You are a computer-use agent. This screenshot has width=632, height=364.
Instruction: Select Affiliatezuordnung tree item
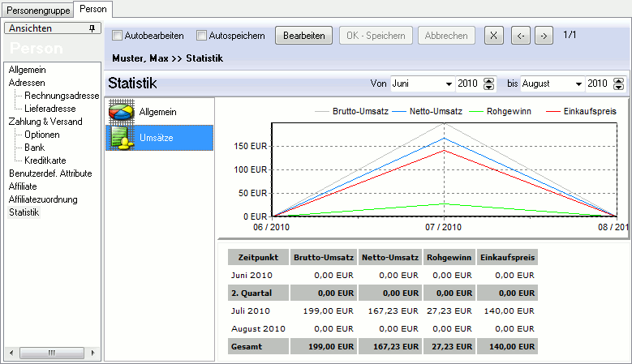point(43,199)
